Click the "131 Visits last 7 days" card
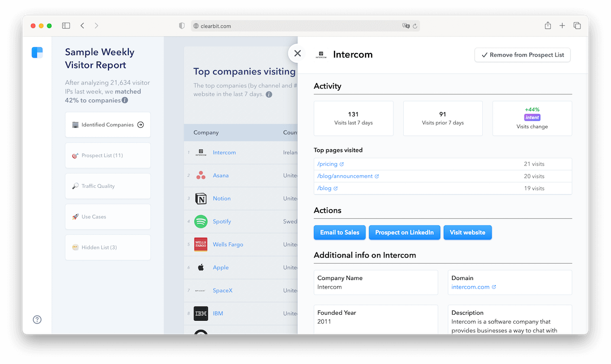Image resolution: width=611 pixels, height=364 pixels. tap(353, 118)
